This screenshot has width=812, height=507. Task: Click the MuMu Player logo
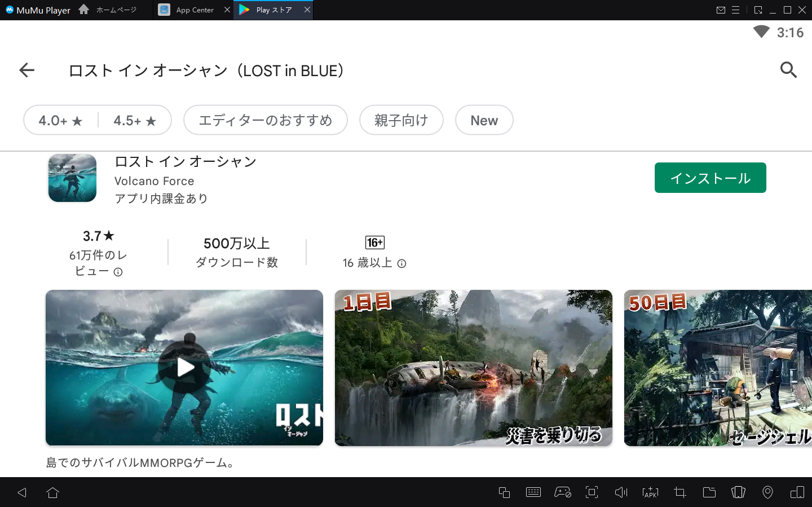38,10
